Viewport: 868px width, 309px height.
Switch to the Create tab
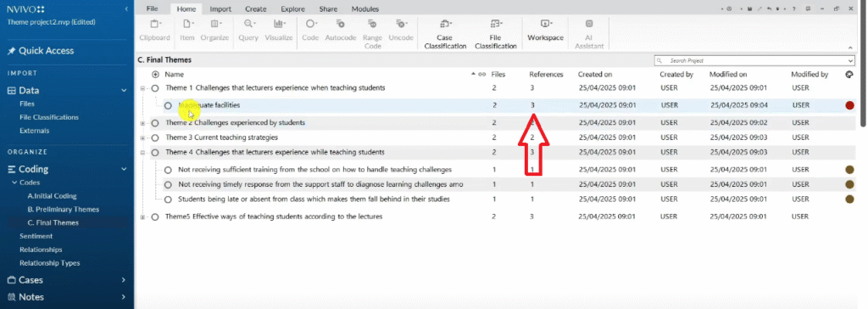click(256, 8)
